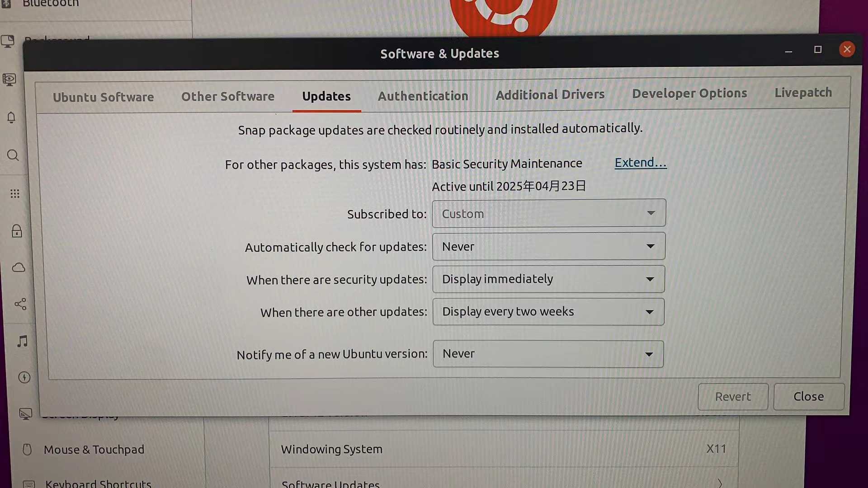This screenshot has width=868, height=488.
Task: Switch to the Additional Drivers tab
Action: pos(550,95)
